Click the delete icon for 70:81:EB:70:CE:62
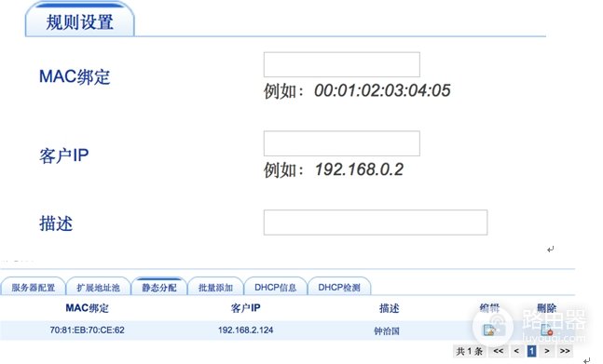The height and width of the screenshot is (364, 603). coord(546,330)
